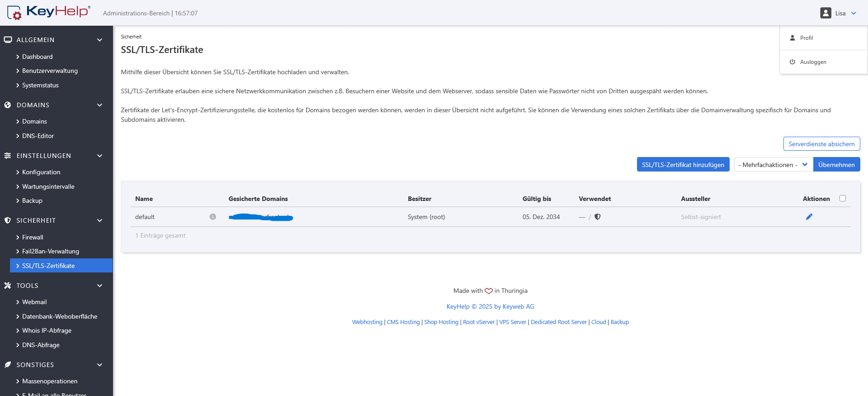The height and width of the screenshot is (396, 868).
Task: Click the Tools wrench icon in sidebar
Action: [x=8, y=286]
